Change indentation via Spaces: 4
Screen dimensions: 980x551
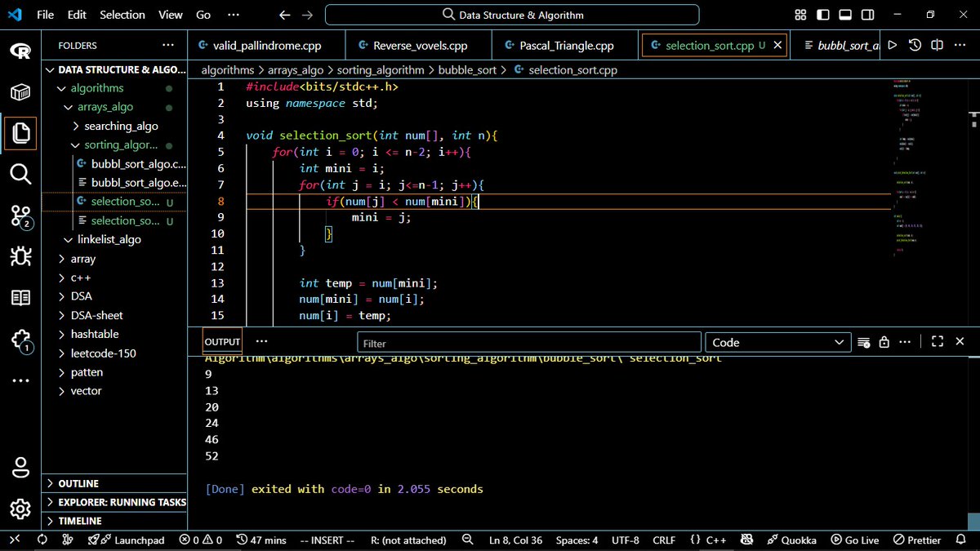(x=577, y=540)
